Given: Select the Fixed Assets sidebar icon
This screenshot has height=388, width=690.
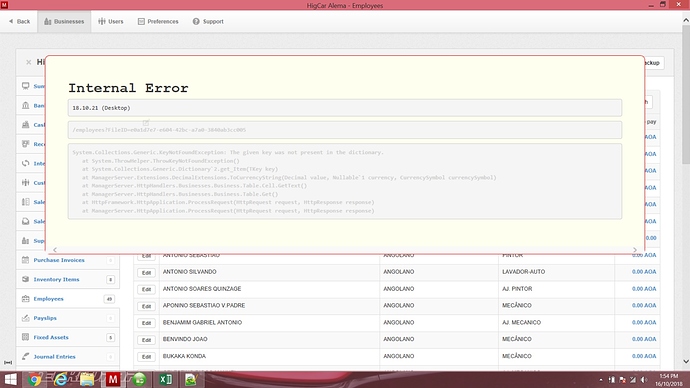Looking at the screenshot, I should [26, 337].
